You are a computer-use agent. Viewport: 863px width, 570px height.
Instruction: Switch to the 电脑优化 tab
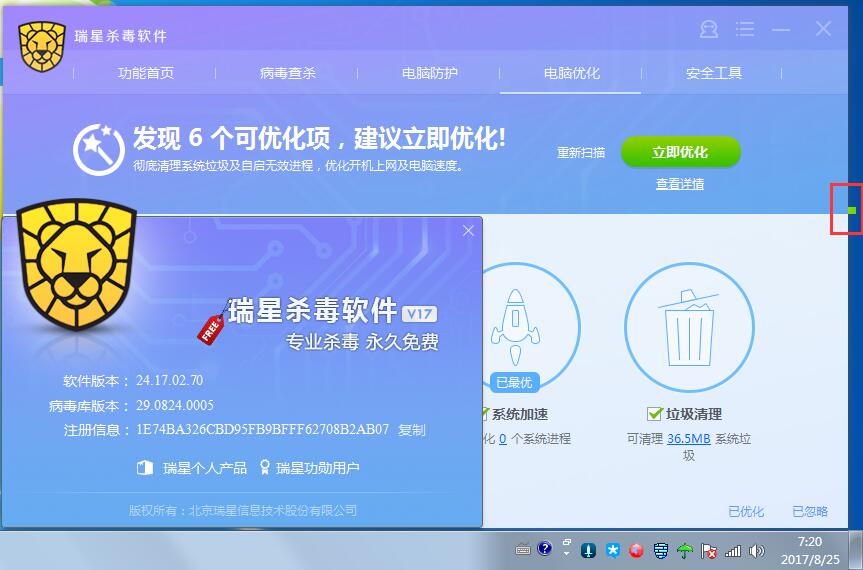(571, 73)
